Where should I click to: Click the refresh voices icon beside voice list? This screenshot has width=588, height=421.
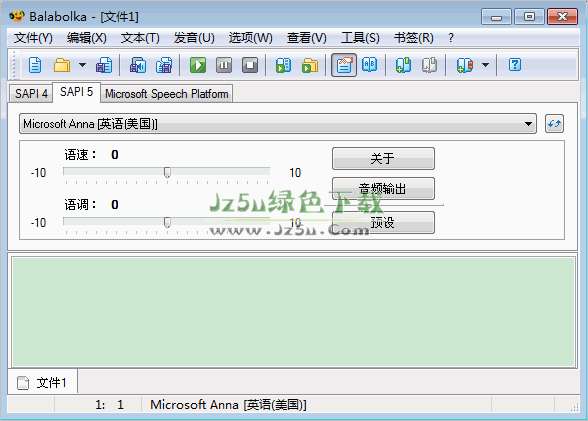[x=554, y=124]
